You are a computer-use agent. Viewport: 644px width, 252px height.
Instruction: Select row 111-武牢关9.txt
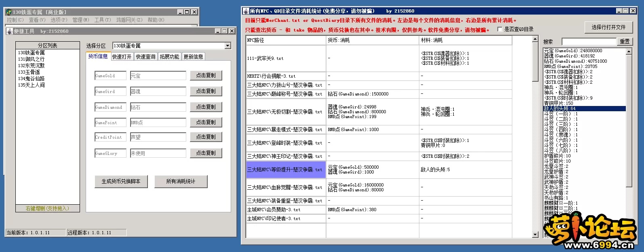[379, 58]
